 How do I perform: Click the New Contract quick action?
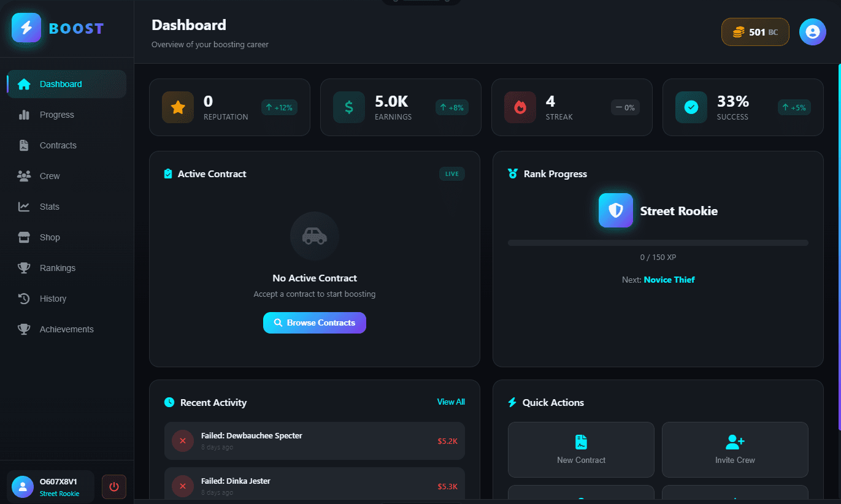581,449
